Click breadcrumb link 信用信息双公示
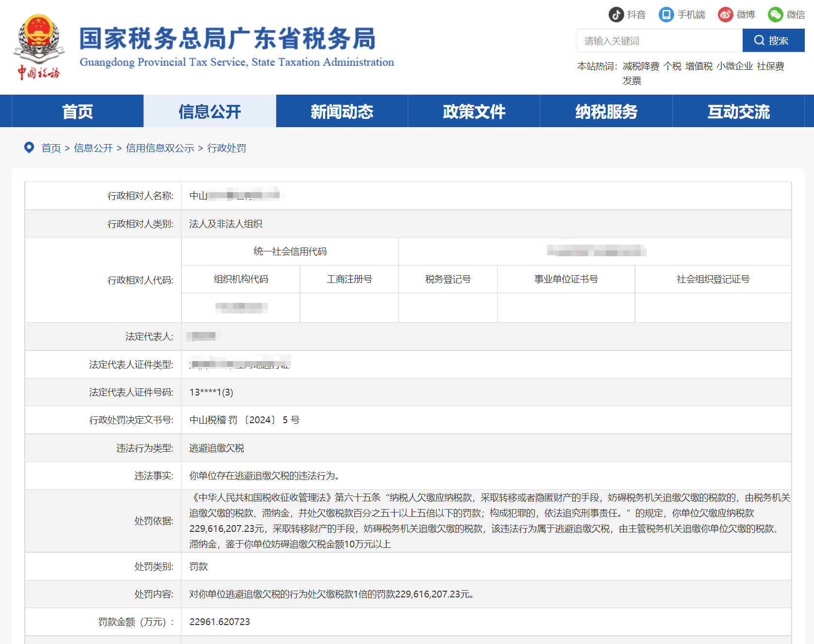The width and height of the screenshot is (814, 644). click(160, 148)
